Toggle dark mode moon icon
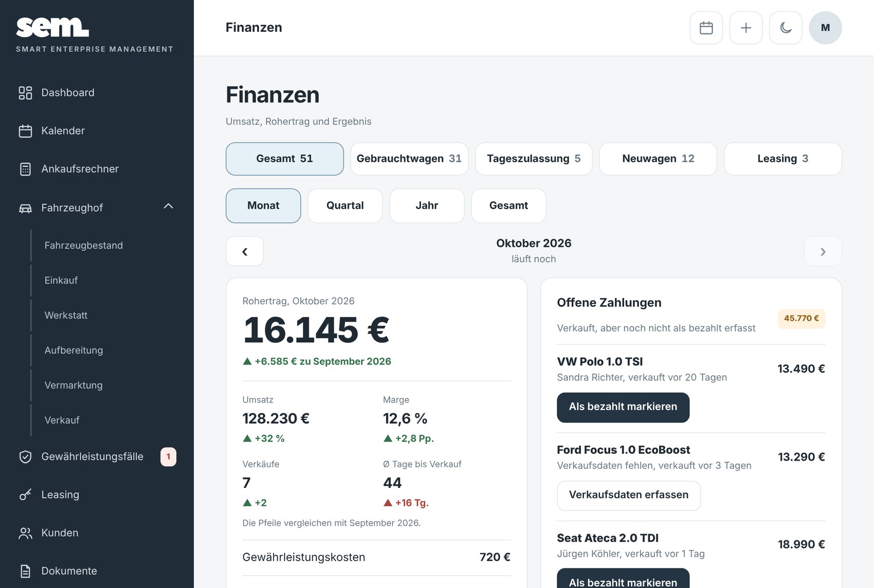The image size is (874, 588). 786,28
